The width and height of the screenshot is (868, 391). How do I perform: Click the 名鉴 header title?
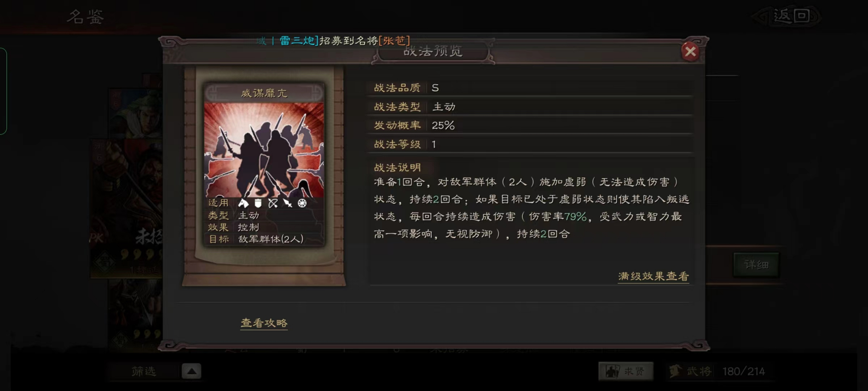[x=85, y=17]
